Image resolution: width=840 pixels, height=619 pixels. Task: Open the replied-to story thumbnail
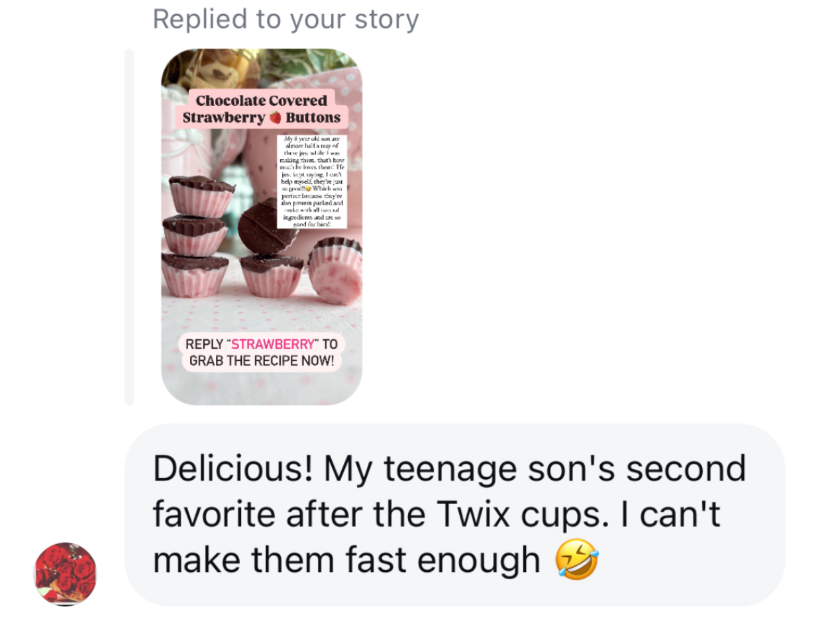[262, 226]
